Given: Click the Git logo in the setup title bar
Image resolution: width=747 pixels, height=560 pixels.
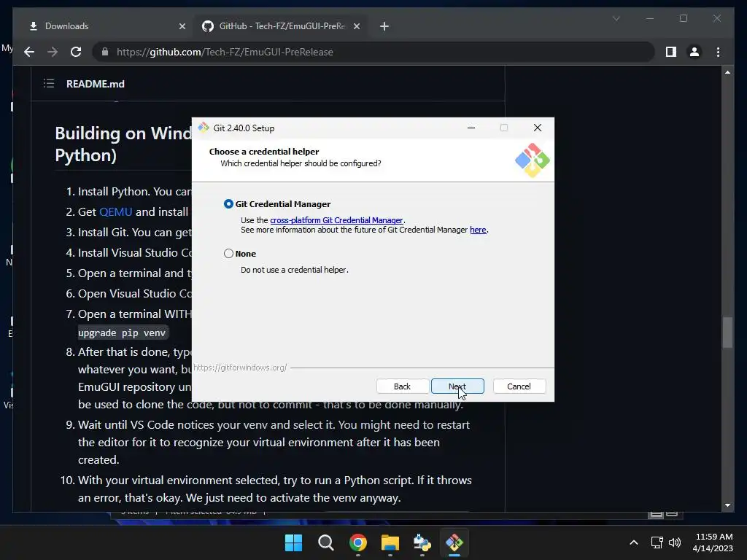Looking at the screenshot, I should click(204, 128).
